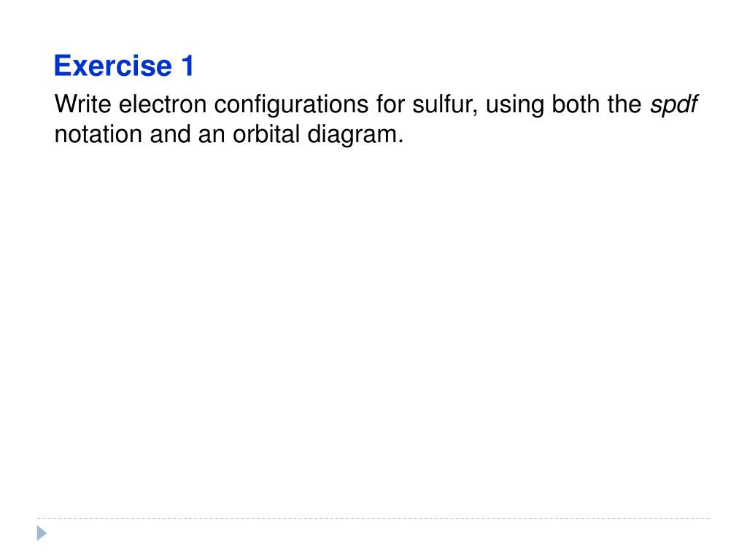Screen dimensions: 747x560
Task: Click the word "Exercise" in blue heading
Action: [x=113, y=65]
